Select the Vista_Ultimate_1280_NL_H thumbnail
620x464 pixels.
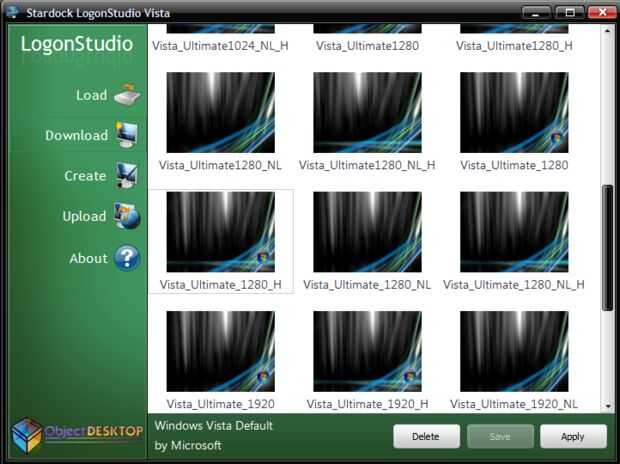coord(514,232)
